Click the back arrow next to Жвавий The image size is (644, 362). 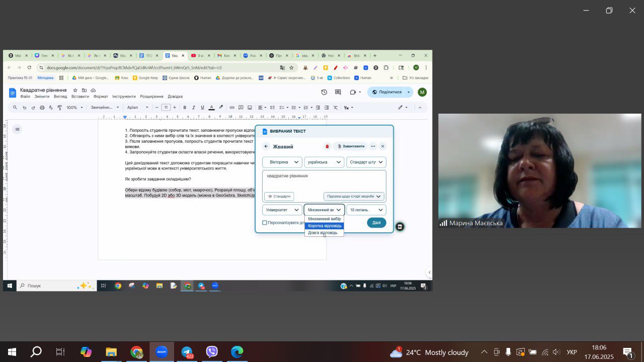[x=266, y=146]
